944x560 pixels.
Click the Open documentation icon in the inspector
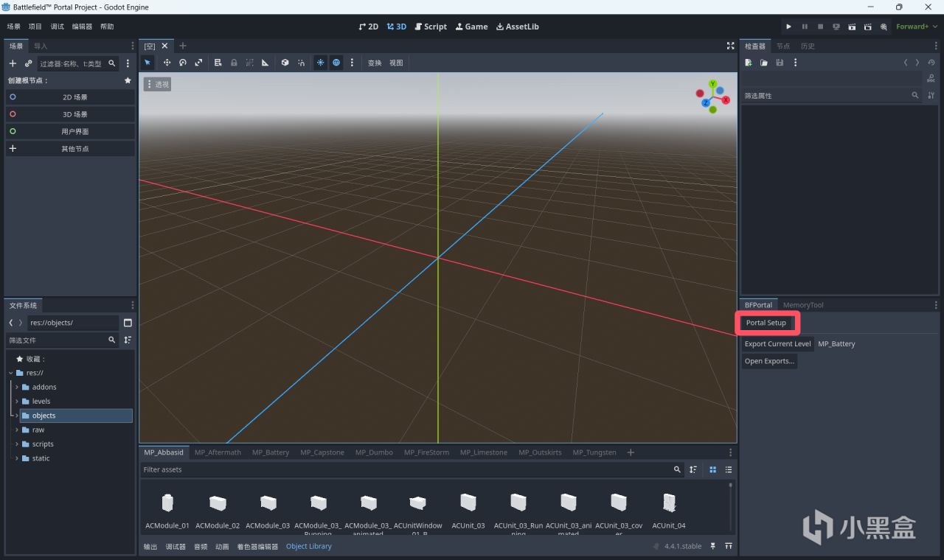point(931,78)
